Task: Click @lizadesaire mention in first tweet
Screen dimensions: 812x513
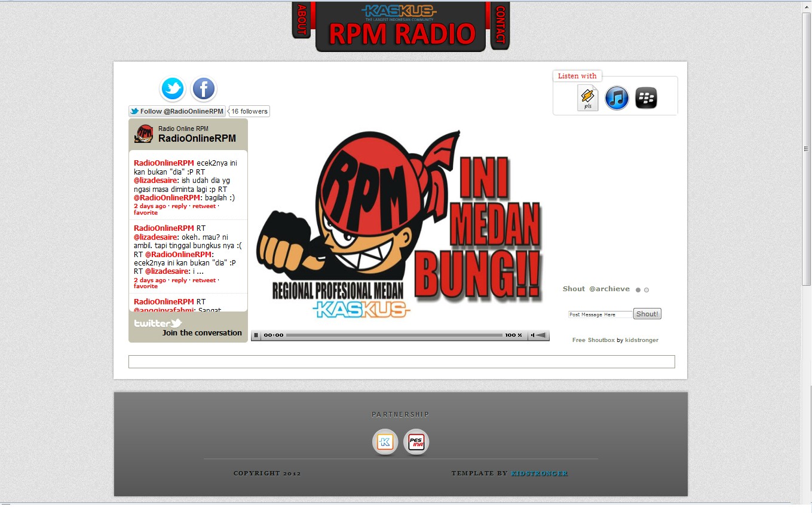Action: (x=157, y=181)
